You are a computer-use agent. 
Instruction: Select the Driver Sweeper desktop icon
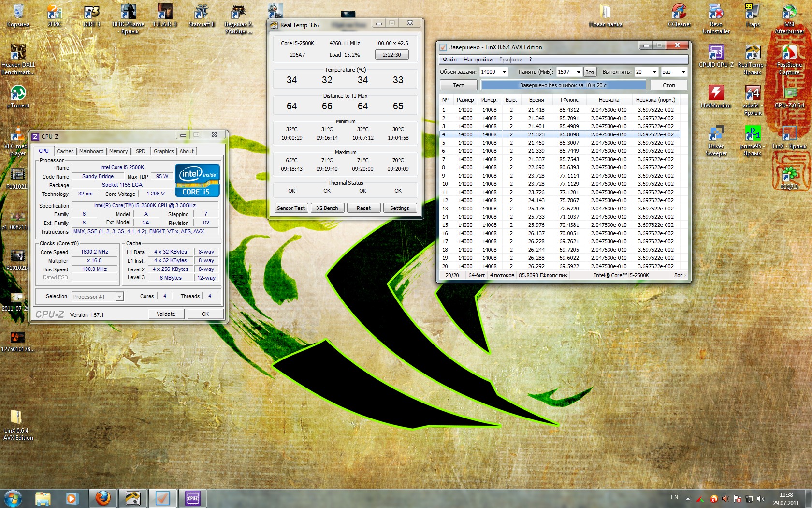click(x=716, y=141)
